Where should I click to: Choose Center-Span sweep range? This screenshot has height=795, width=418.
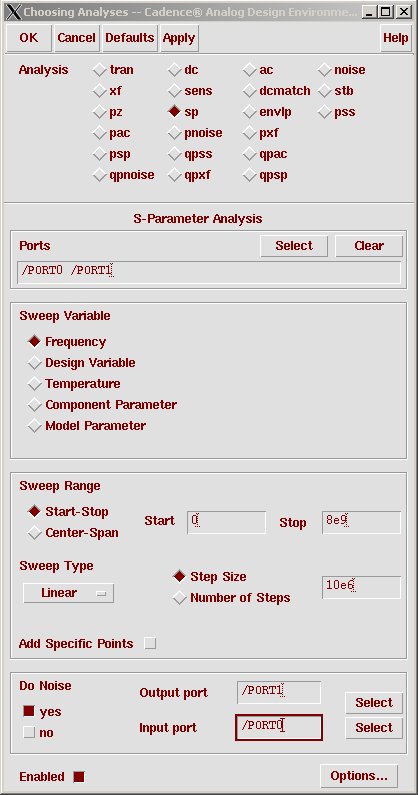(x=34, y=533)
